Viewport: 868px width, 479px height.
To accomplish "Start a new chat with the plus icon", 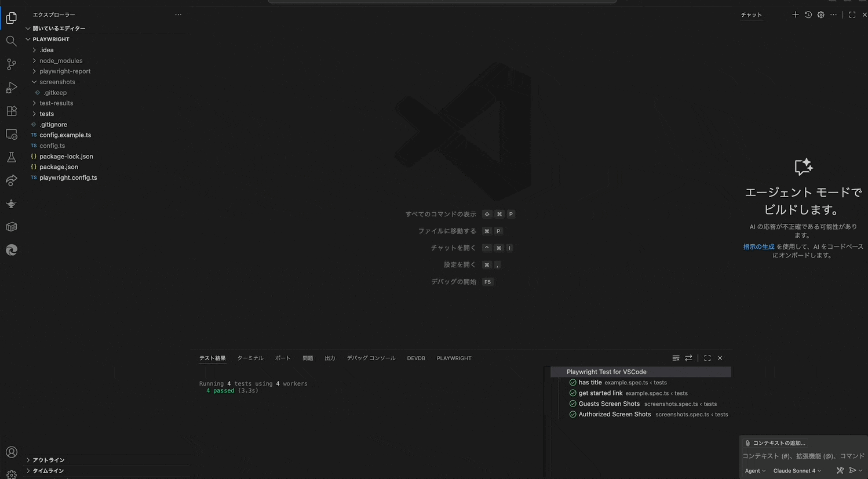I will pos(795,14).
